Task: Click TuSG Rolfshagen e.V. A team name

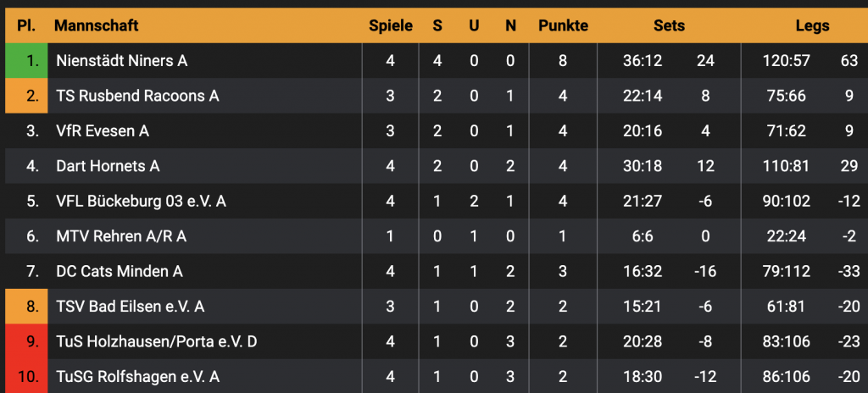Action: [x=137, y=377]
